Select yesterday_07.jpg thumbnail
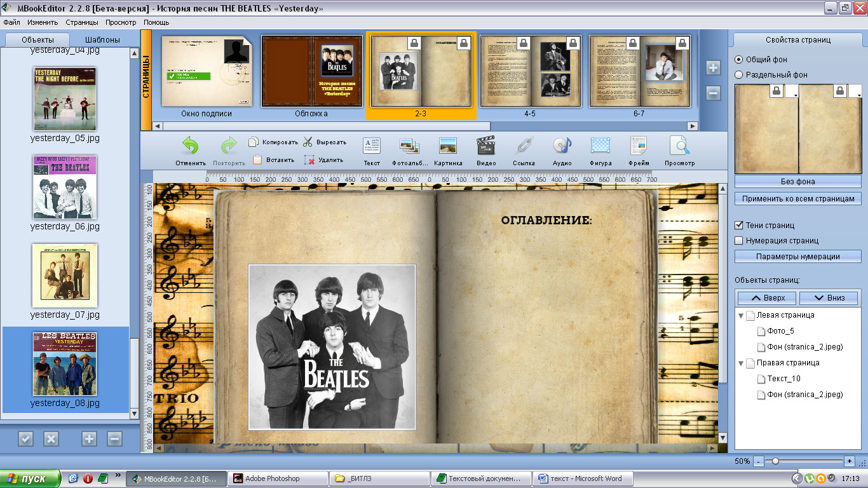This screenshot has height=488, width=868. tap(65, 275)
